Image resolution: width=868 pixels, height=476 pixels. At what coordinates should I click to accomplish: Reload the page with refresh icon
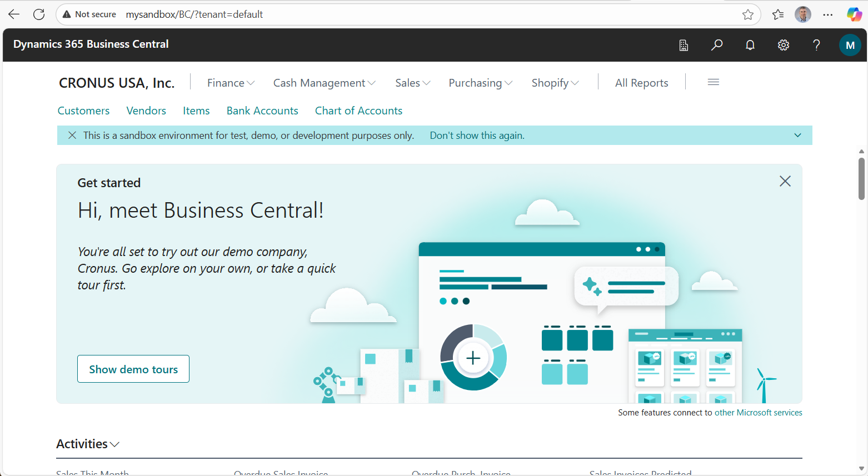click(39, 14)
